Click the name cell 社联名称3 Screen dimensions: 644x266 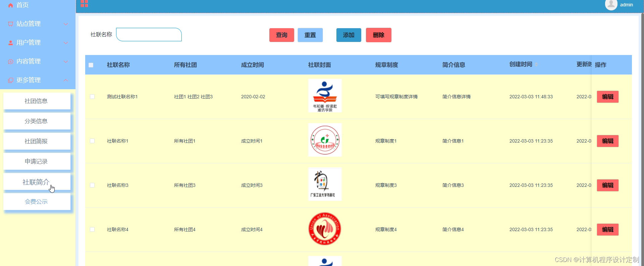(118, 185)
